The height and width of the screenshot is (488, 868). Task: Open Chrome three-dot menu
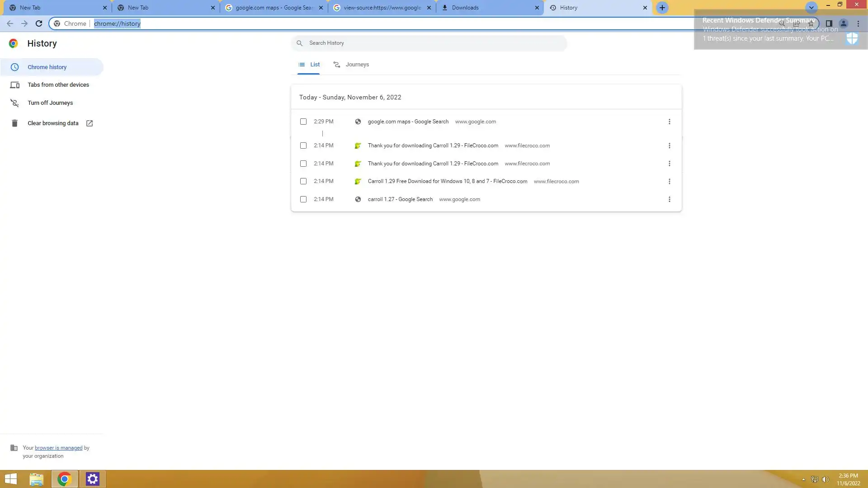pos(858,23)
